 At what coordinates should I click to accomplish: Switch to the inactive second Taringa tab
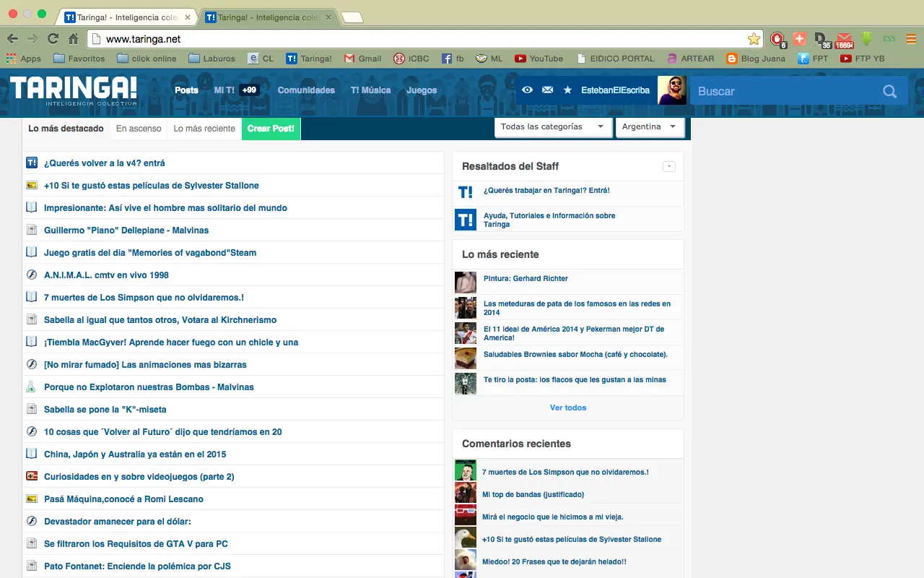(x=268, y=17)
